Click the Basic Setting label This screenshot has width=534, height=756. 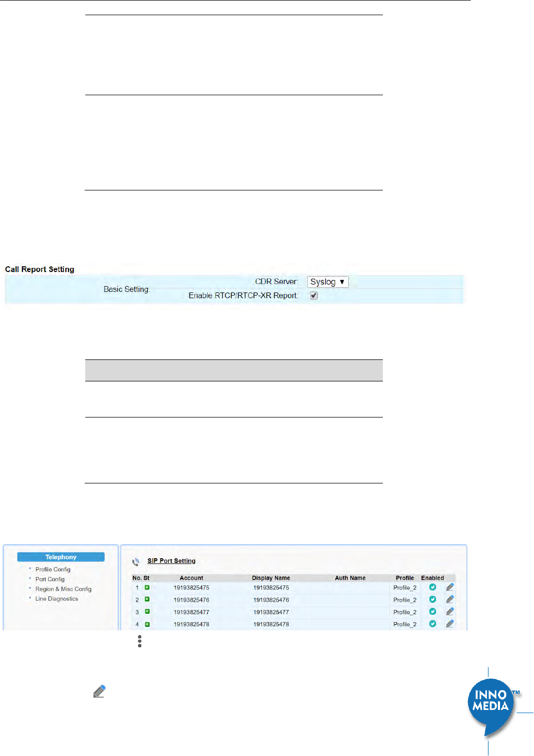(127, 289)
